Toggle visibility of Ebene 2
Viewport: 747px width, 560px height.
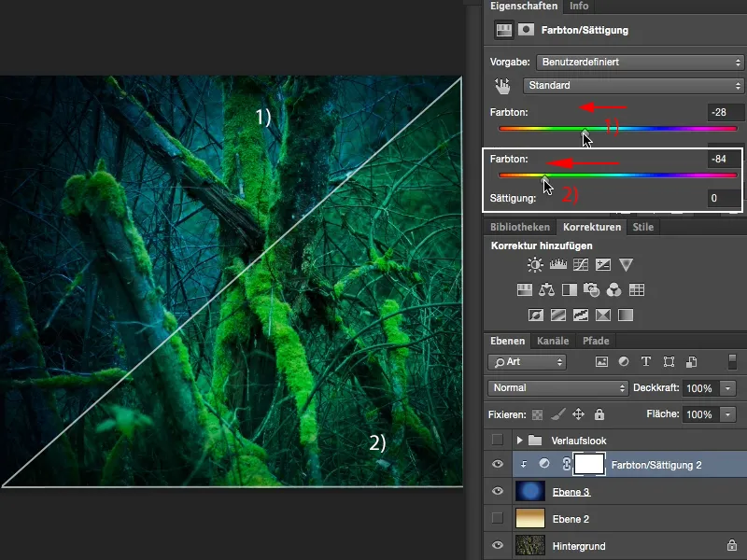pyautogui.click(x=497, y=519)
